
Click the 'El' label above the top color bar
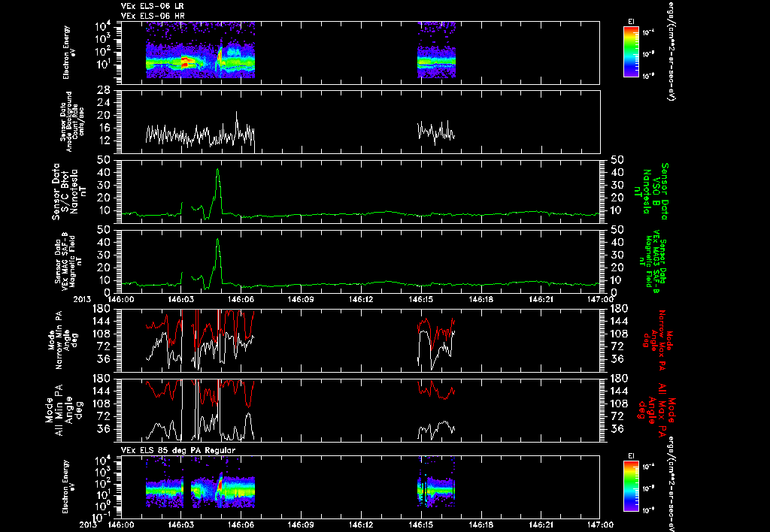tap(631, 21)
